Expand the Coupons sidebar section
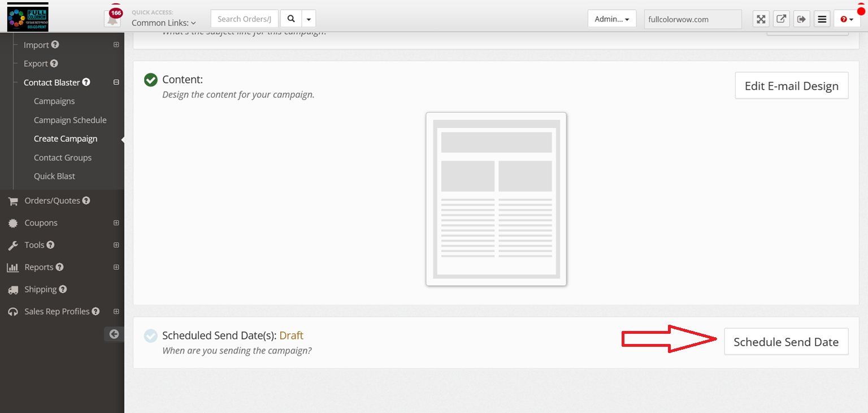868x413 pixels. (x=116, y=223)
